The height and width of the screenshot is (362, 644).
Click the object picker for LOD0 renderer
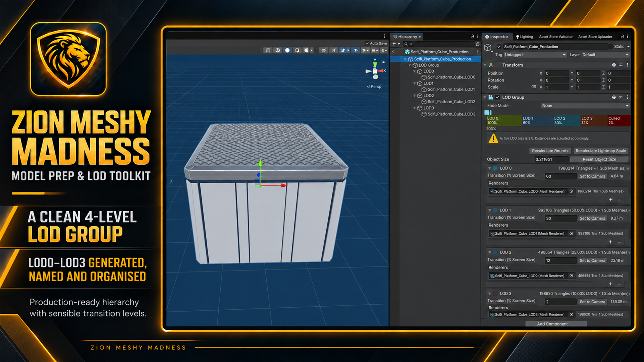click(571, 191)
